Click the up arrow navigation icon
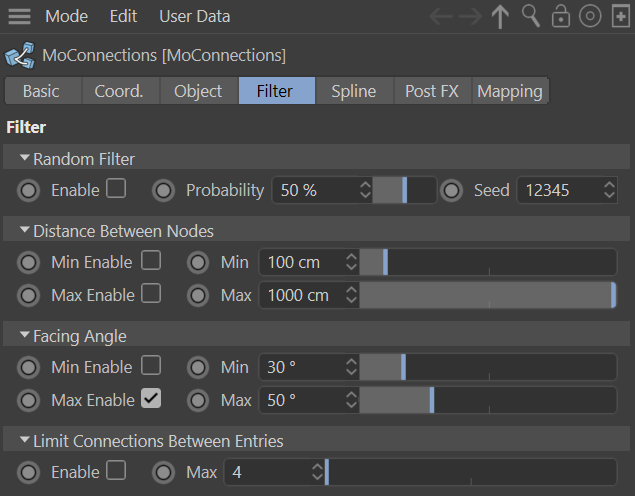Viewport: 635px width, 496px height. click(501, 17)
